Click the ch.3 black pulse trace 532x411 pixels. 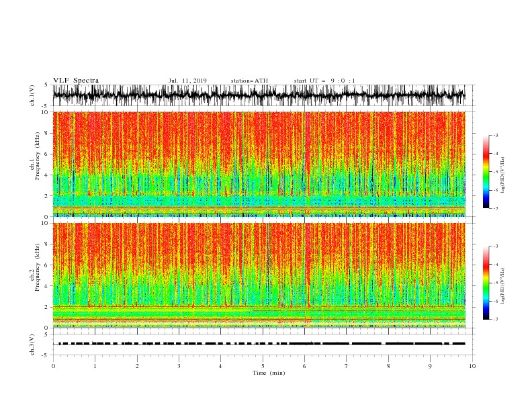259,344
